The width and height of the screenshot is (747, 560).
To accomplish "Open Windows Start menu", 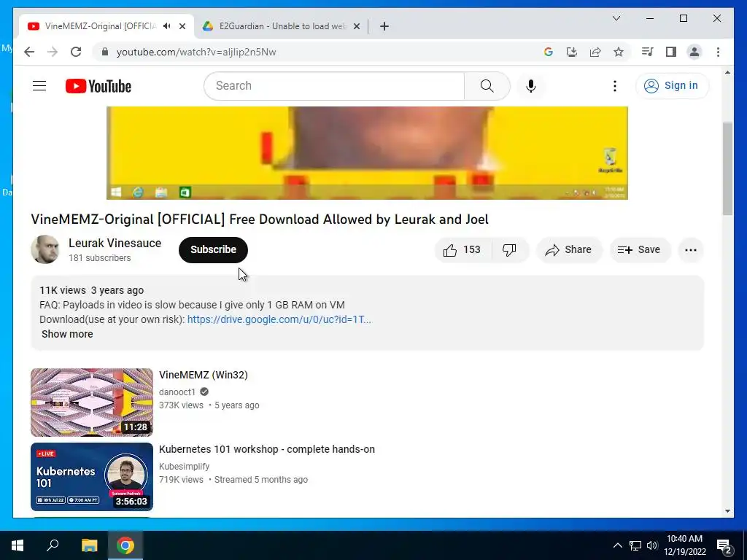I will click(x=18, y=545).
